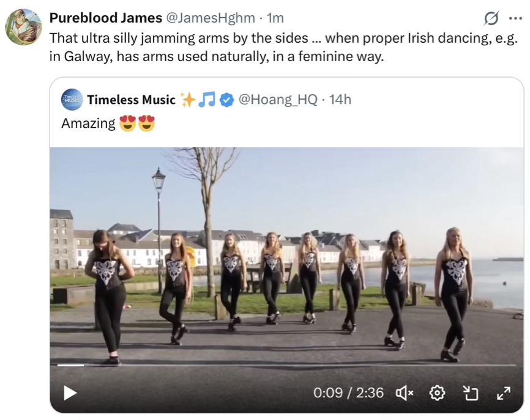Click the 0:09 / 2:36 time display
The height and width of the screenshot is (420, 530).
[348, 392]
